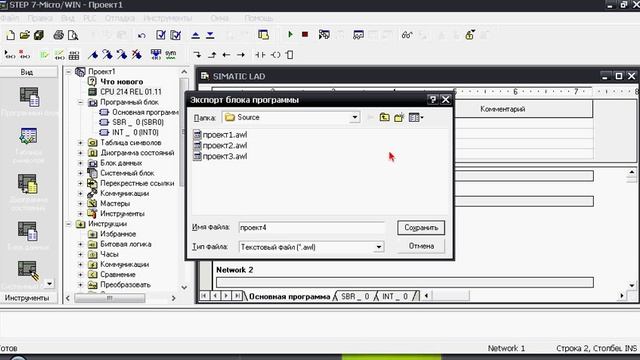
Task: Compile the program with the Compile icon
Action: [161, 35]
